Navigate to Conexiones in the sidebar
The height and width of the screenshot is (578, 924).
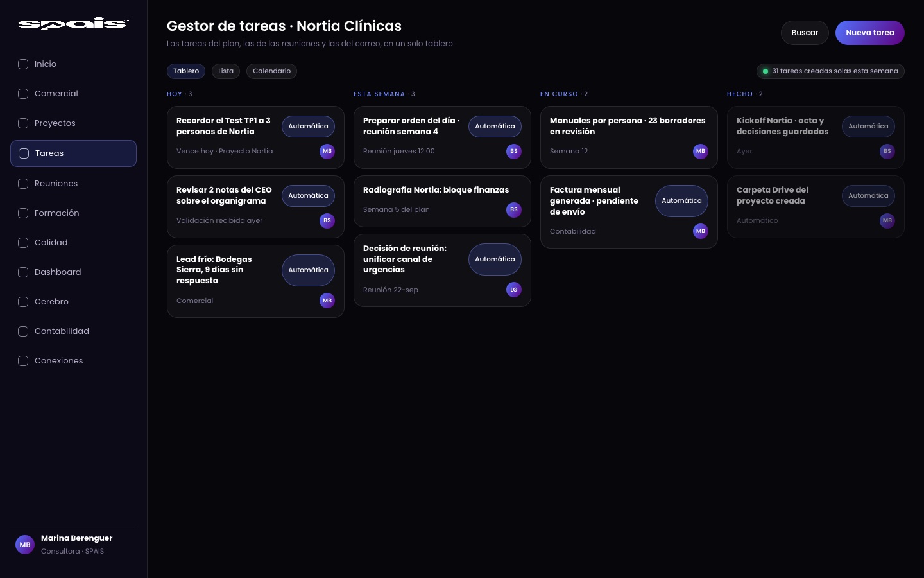pyautogui.click(x=73, y=361)
